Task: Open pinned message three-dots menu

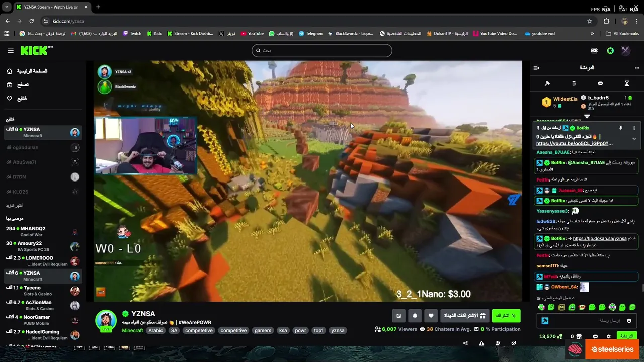Action: [x=634, y=128]
